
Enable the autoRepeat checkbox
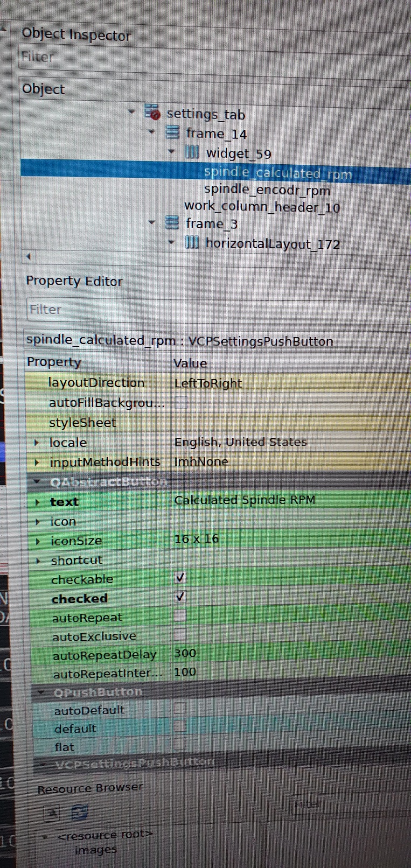tap(180, 615)
